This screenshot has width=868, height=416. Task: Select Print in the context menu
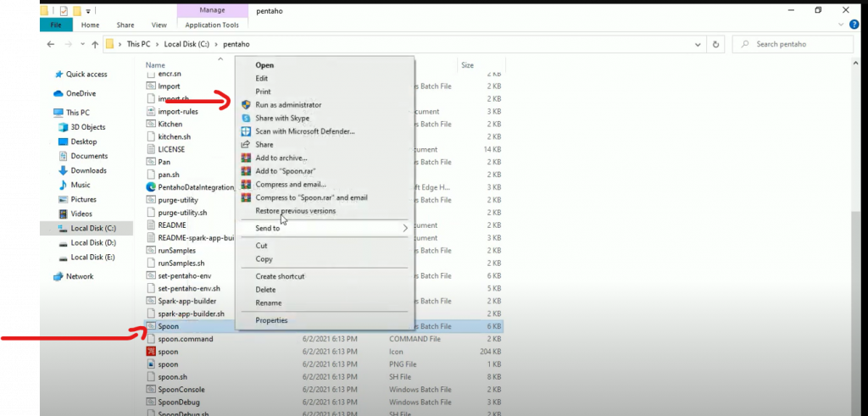[263, 92]
